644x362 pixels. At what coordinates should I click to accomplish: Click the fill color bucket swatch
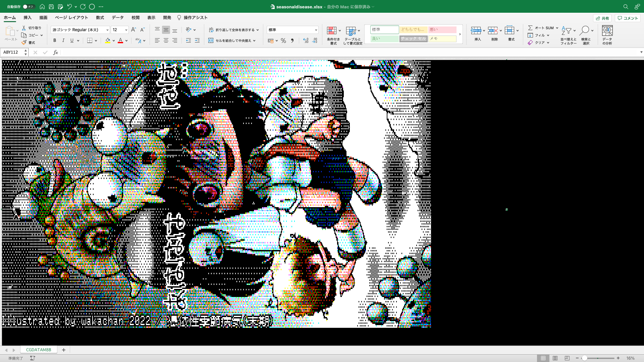tap(108, 41)
